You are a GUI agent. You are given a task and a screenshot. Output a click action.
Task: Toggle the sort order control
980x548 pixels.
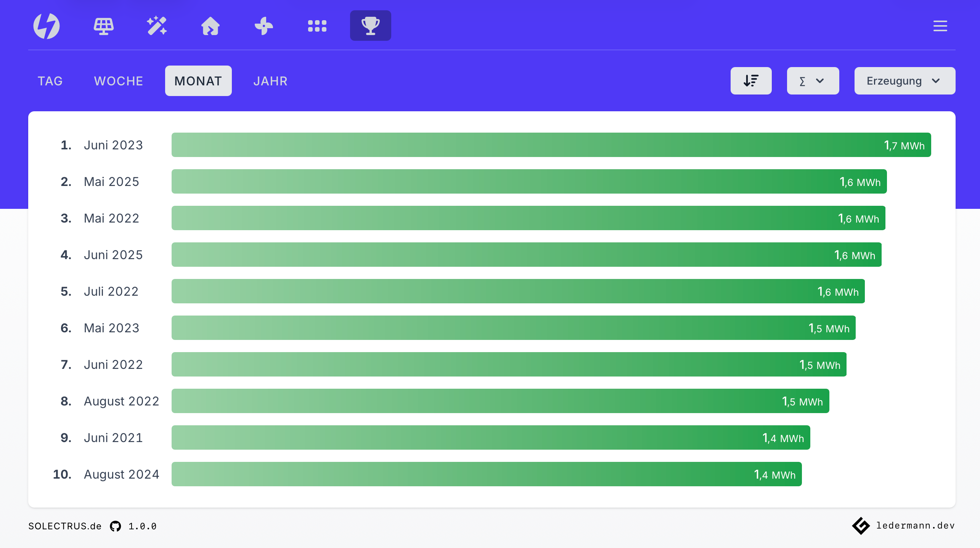coord(751,80)
